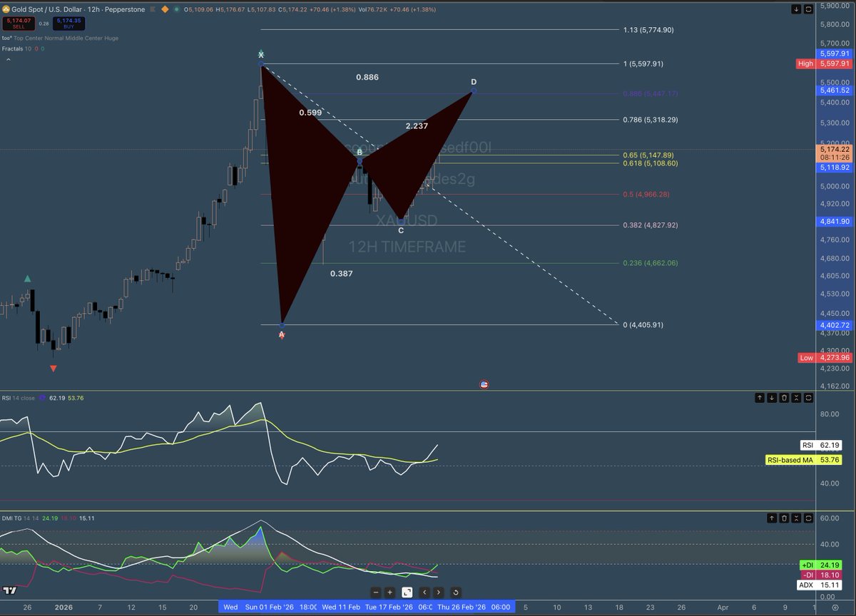Maximize the DMI TG pane
This screenshot has width=856, height=616.
click(808, 518)
